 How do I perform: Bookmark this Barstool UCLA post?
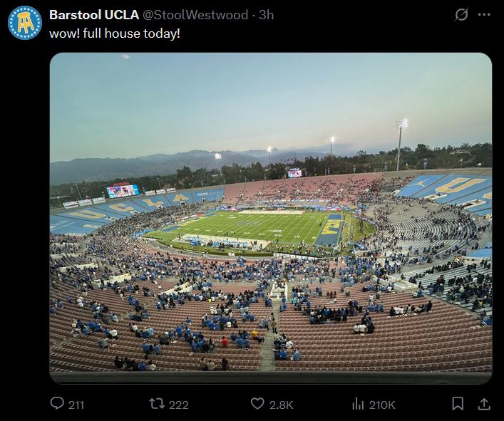click(458, 404)
